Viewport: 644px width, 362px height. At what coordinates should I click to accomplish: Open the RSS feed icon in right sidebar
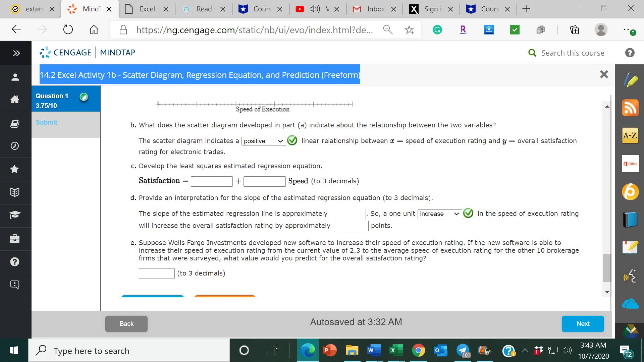[630, 108]
